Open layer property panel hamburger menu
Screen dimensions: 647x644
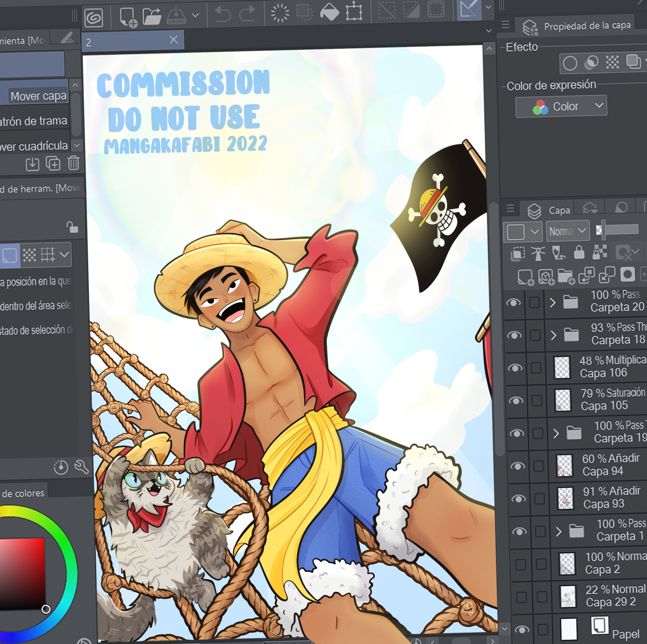(x=505, y=24)
